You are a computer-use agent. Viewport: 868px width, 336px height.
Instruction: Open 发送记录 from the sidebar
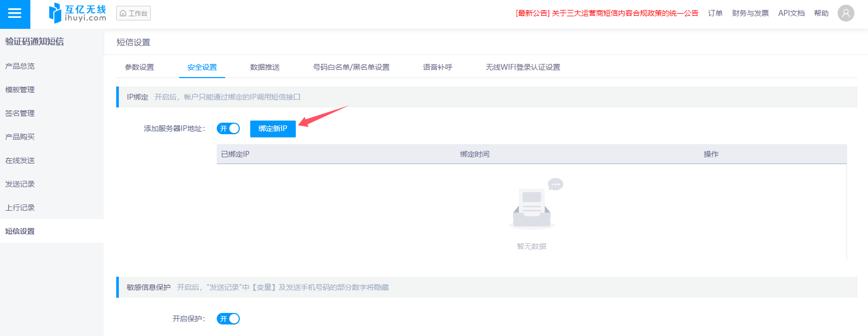pyautogui.click(x=20, y=184)
